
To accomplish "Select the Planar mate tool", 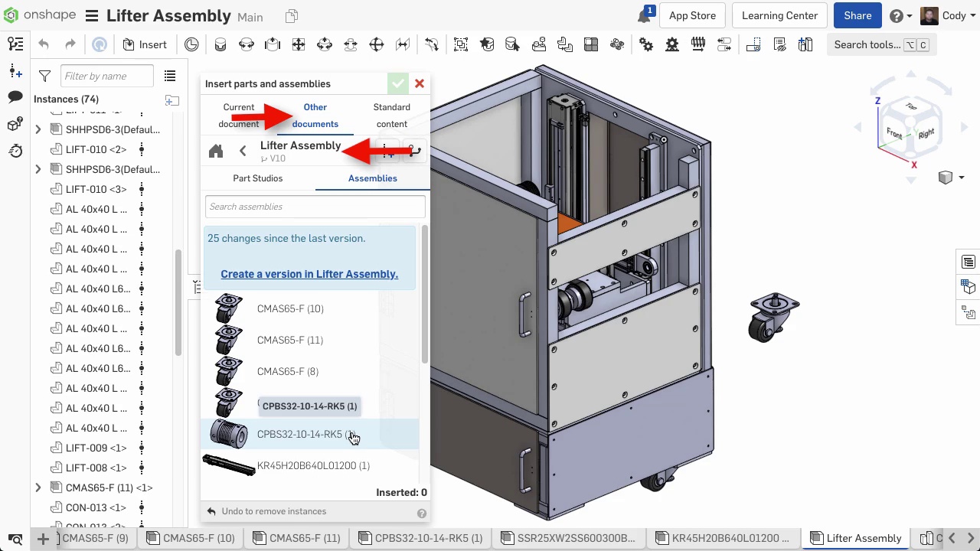I will coord(299,44).
